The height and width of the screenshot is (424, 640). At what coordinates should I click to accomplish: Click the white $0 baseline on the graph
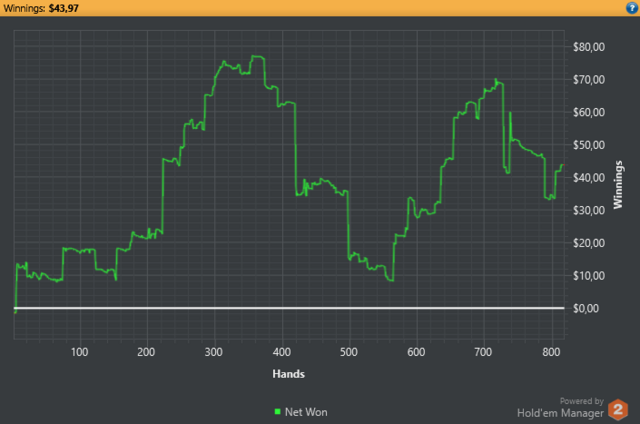click(x=289, y=308)
